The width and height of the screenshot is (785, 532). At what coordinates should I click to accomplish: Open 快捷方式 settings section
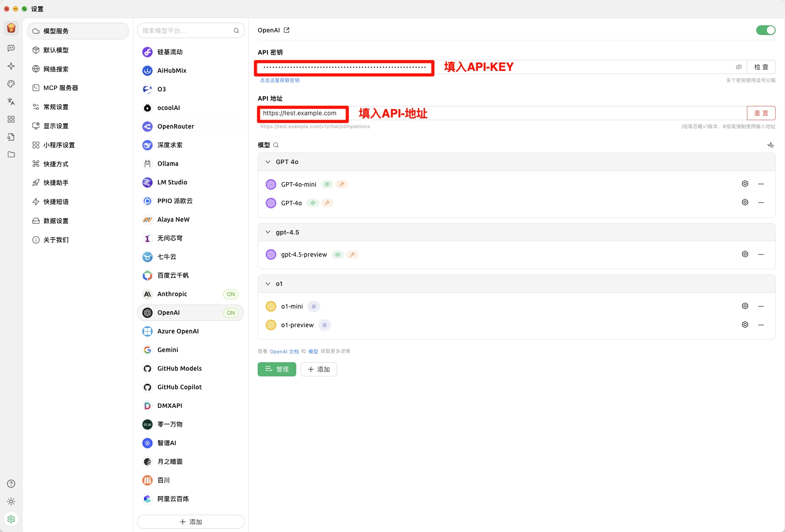coord(78,164)
